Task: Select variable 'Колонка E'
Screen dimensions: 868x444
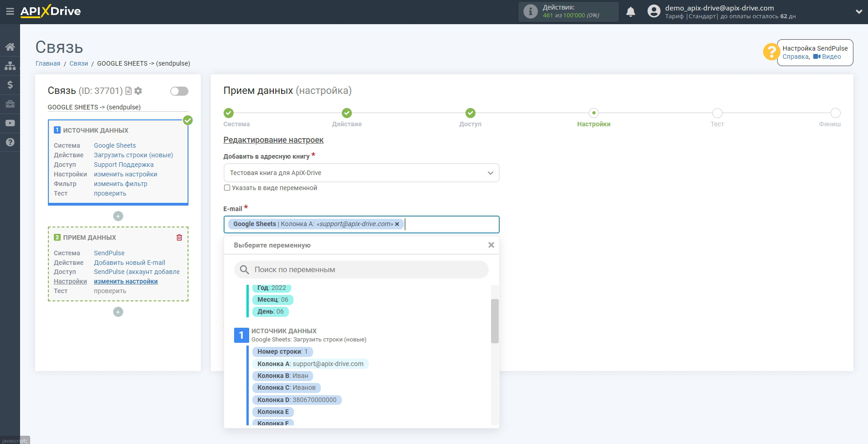Action: coord(273,412)
